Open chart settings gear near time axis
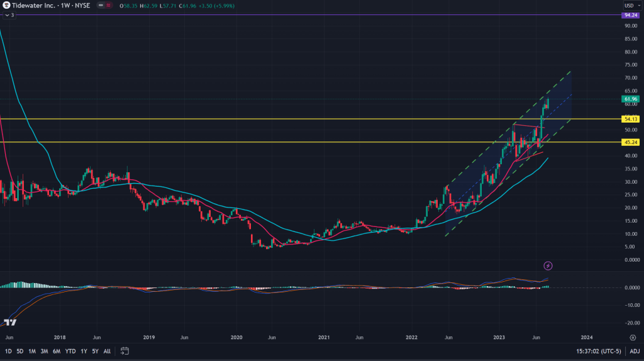The width and height of the screenshot is (644, 361). 631,337
